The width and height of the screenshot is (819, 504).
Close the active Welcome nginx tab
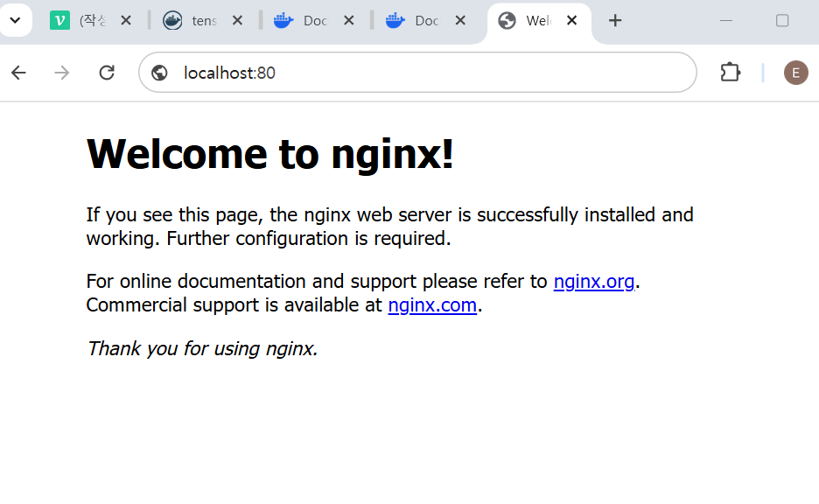click(572, 20)
